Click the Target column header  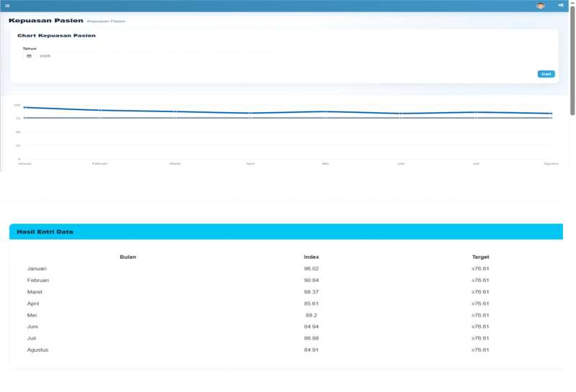pyautogui.click(x=480, y=257)
